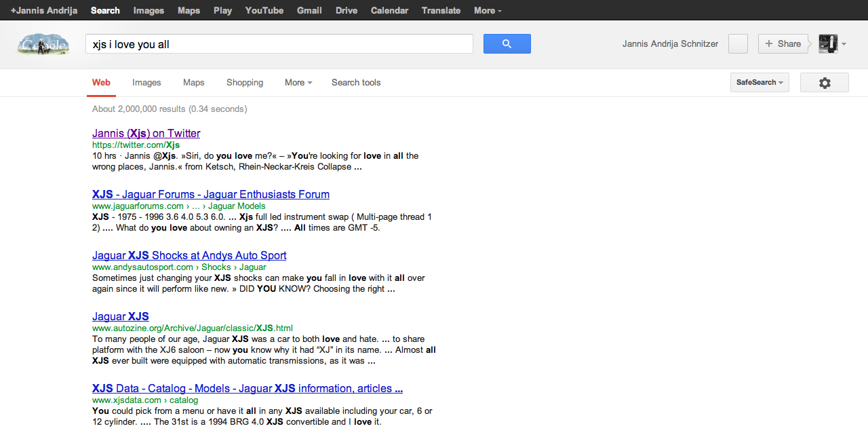
Task: Open Play in top black bar
Action: 222,10
